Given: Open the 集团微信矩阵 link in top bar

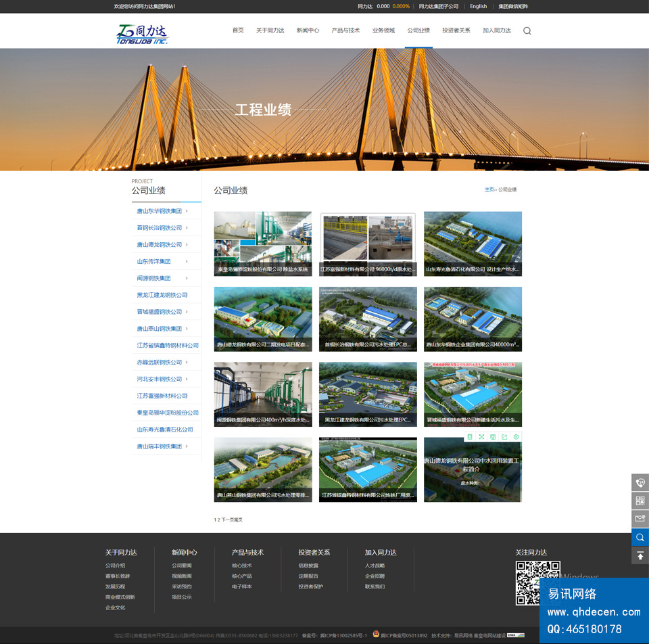Looking at the screenshot, I should [513, 6].
